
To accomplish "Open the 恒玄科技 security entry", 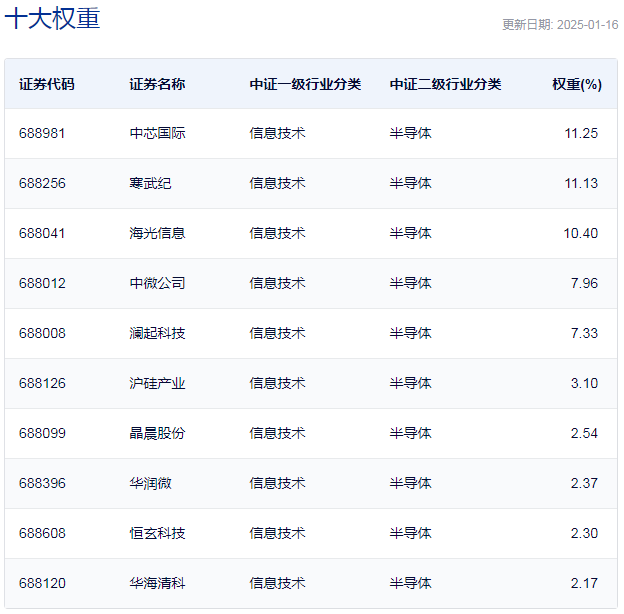I will coord(157,533).
